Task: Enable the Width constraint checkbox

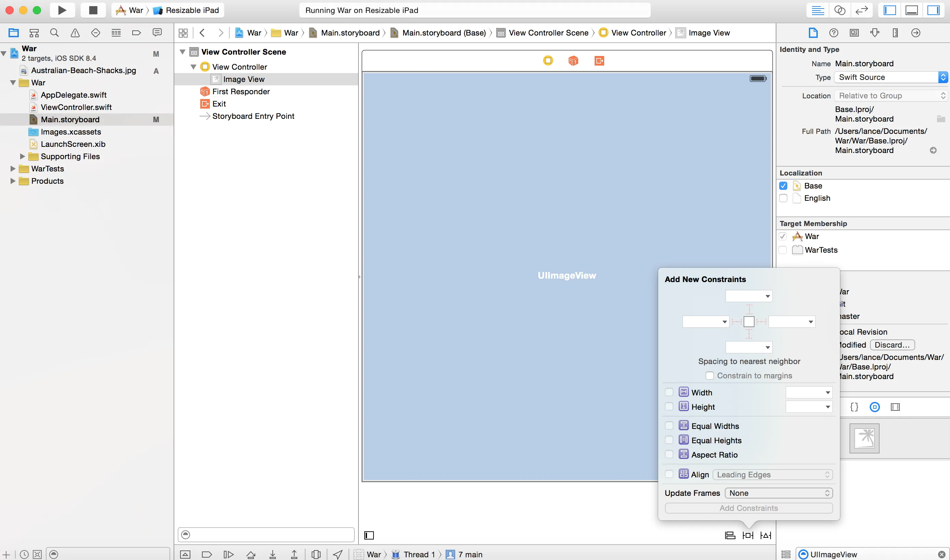Action: click(669, 392)
